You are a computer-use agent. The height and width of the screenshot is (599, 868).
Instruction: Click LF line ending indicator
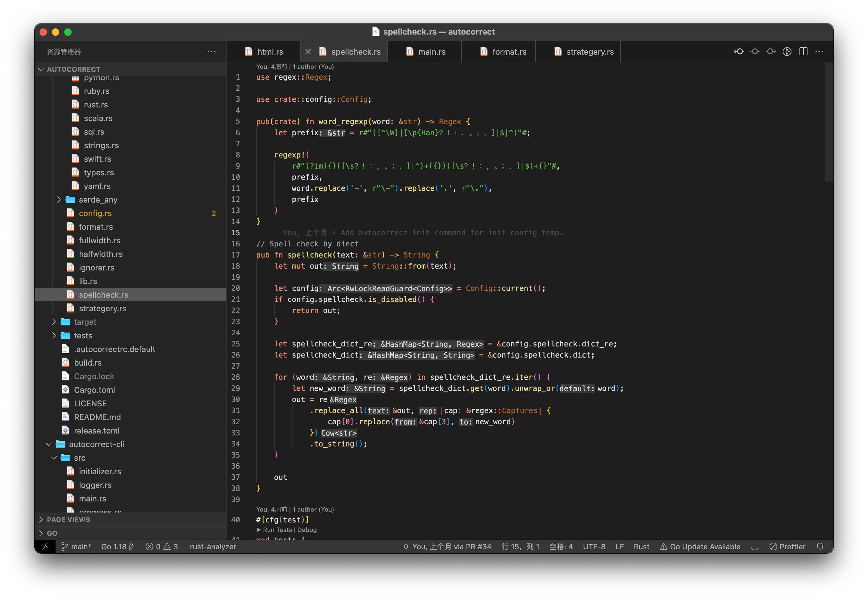[x=620, y=547]
